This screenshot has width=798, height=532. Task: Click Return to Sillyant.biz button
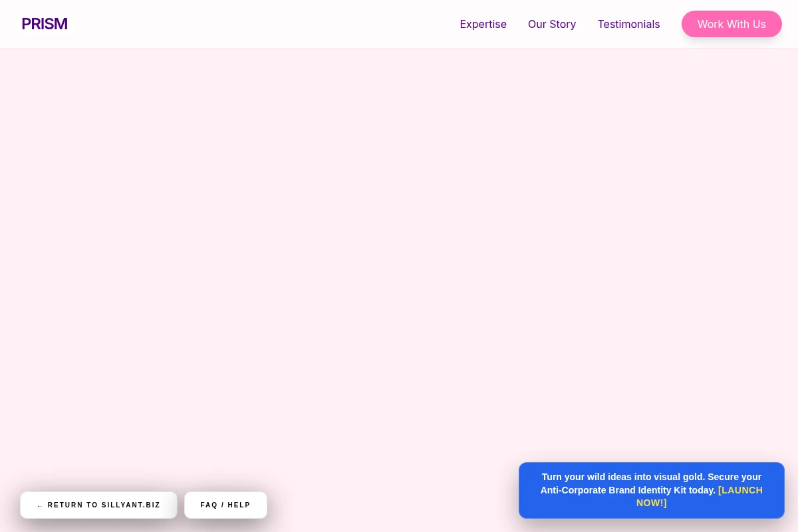point(98,505)
